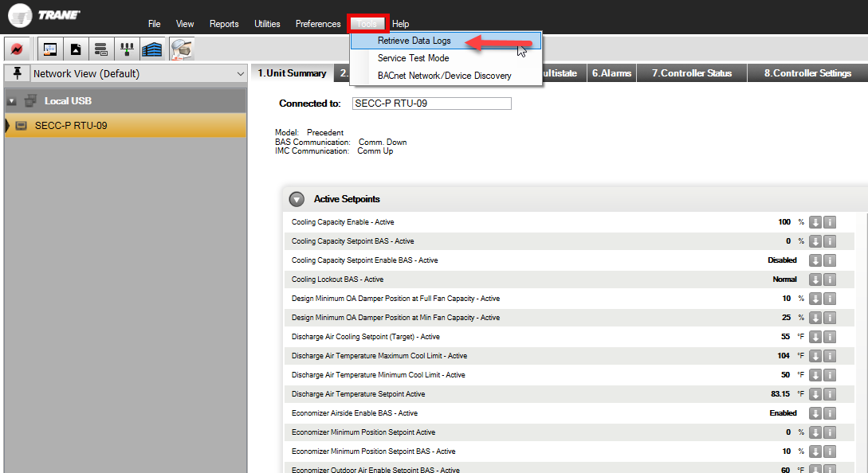Choose Retrieve Data Logs from Tools menu
The height and width of the screenshot is (473, 868).
tap(446, 41)
